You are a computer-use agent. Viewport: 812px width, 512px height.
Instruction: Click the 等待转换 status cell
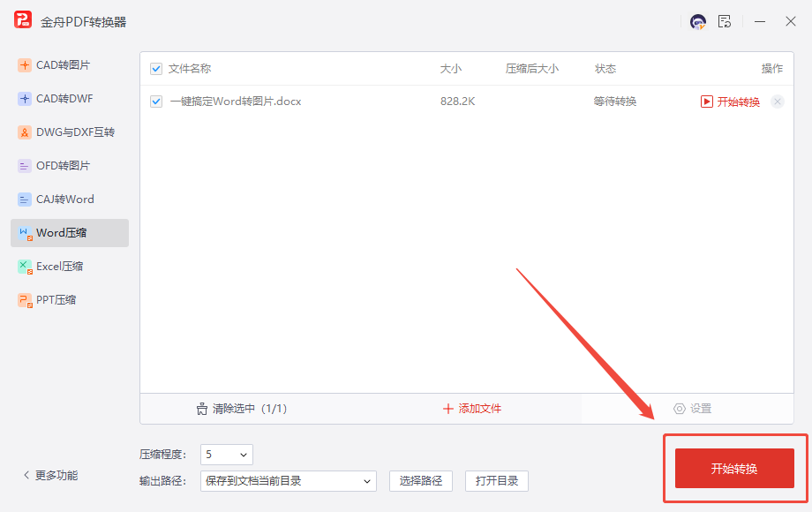[x=614, y=102]
